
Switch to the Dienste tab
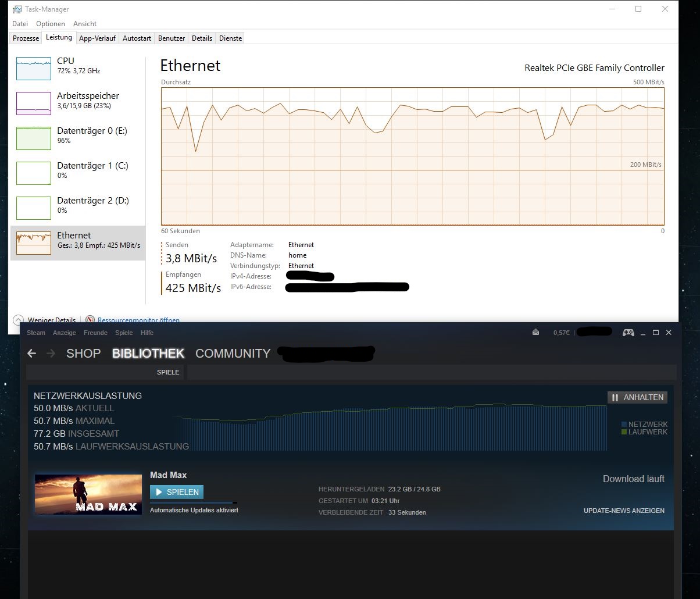(x=230, y=38)
